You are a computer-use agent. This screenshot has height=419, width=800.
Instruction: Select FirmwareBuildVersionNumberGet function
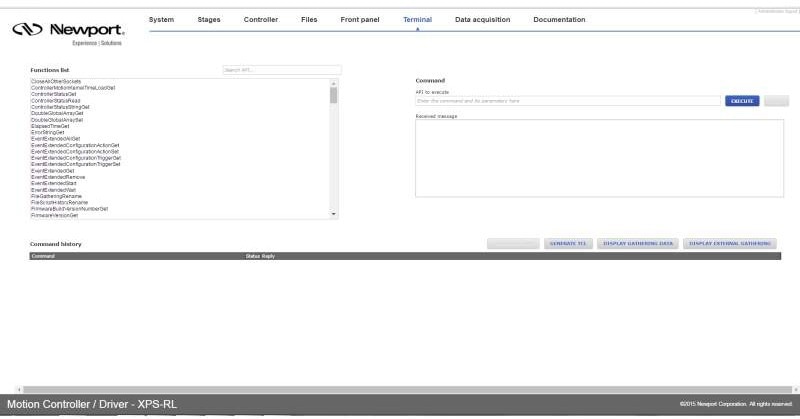pos(69,209)
